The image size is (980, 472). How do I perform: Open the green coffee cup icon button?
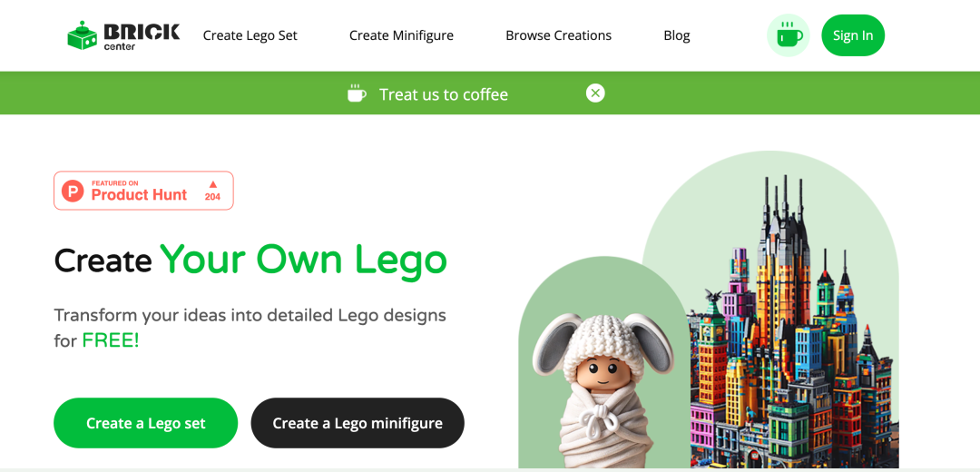[789, 35]
